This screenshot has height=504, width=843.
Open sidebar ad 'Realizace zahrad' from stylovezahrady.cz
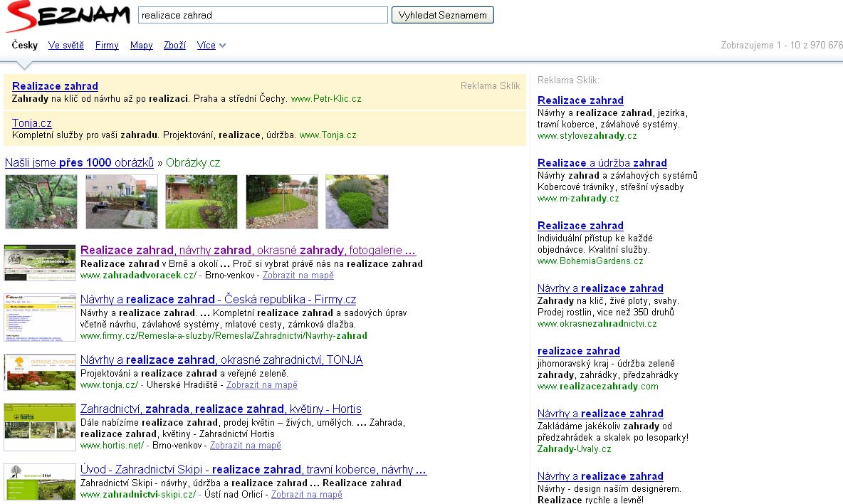[581, 100]
